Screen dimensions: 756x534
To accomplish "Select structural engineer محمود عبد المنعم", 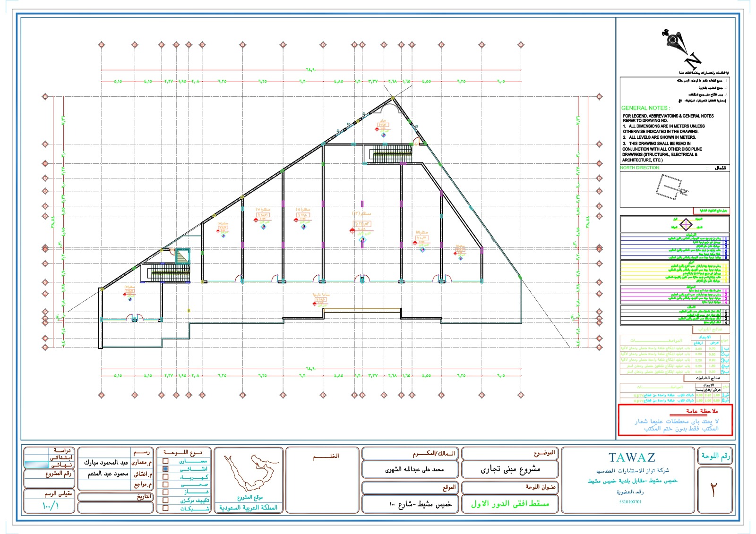I will [x=108, y=474].
